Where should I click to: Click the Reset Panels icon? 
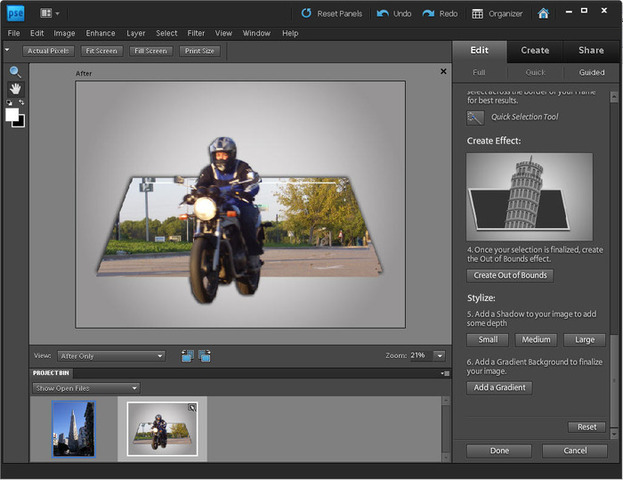click(x=307, y=14)
